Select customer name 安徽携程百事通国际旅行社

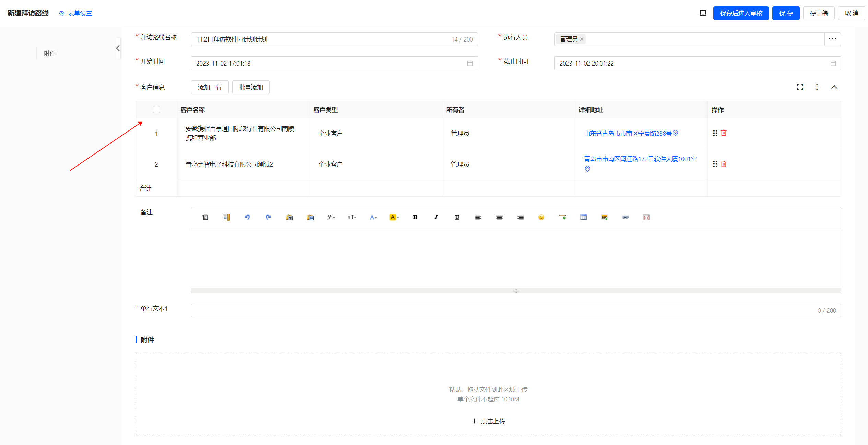[240, 133]
